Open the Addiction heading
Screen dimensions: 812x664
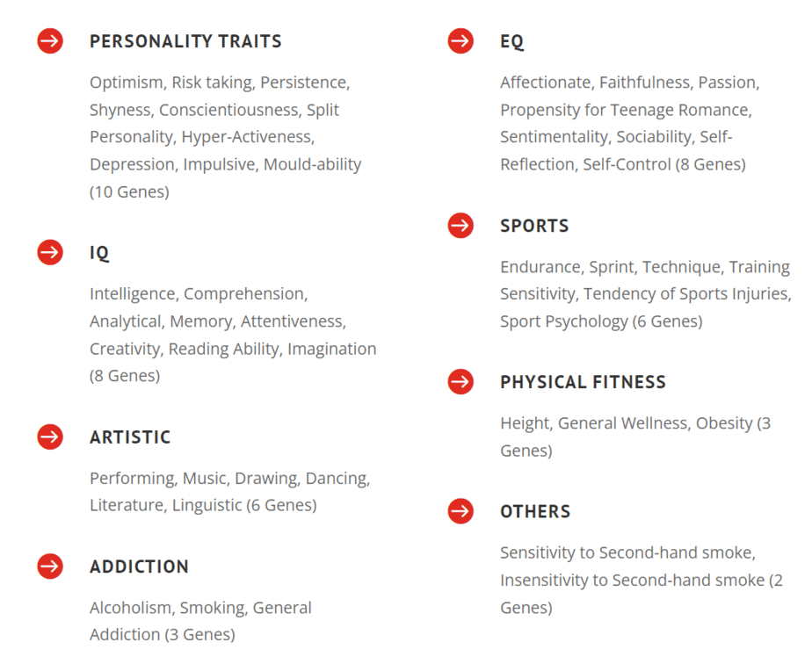tap(139, 567)
